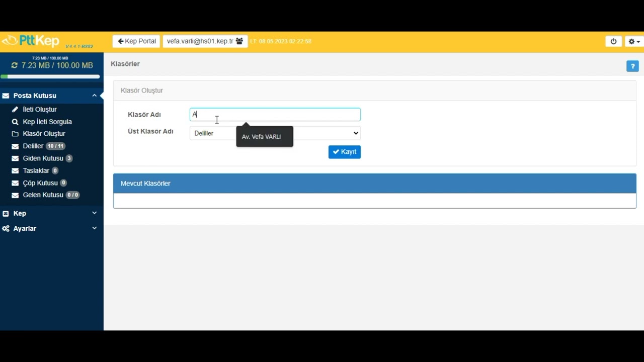This screenshot has height=362, width=644.
Task: Click the Klasör Adı input field
Action: click(275, 115)
